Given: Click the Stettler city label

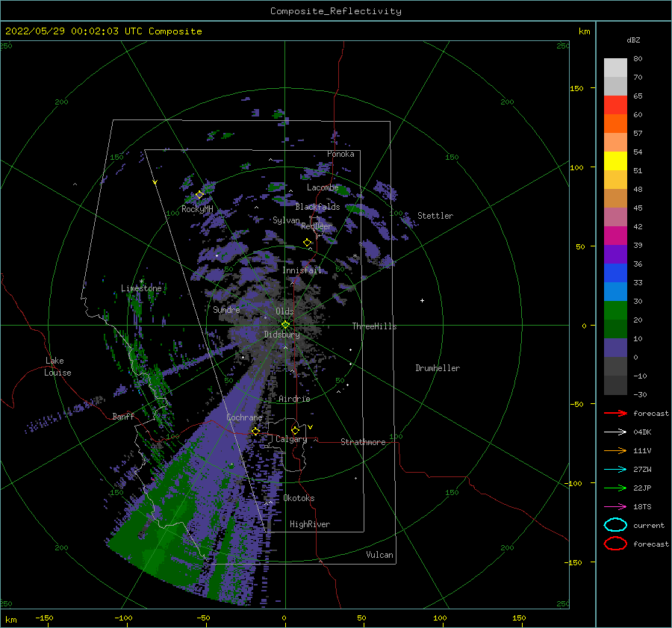Looking at the screenshot, I should (435, 216).
